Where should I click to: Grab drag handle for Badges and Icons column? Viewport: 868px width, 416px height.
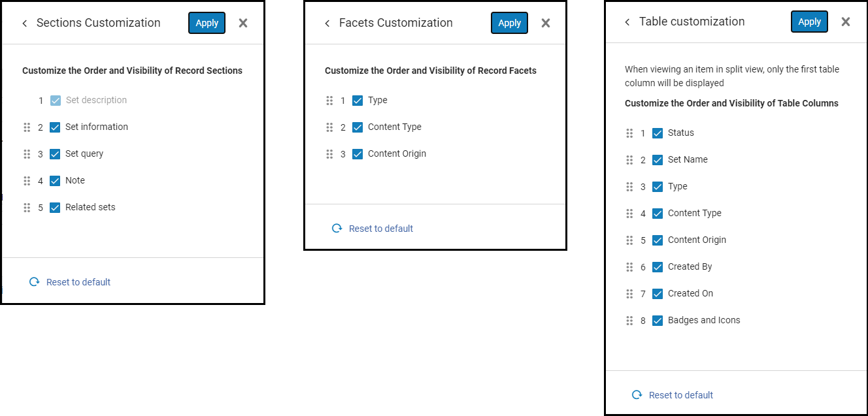[629, 321]
